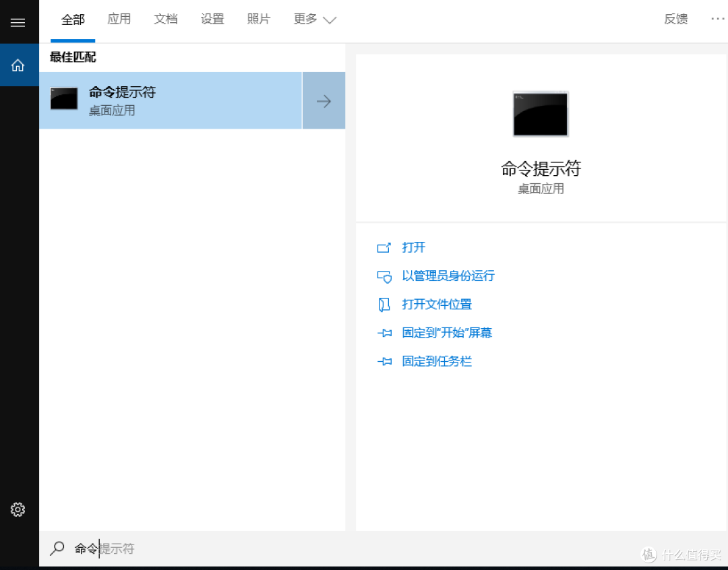Switch to the 文档 tab
Viewport: 728px width, 570px height.
(x=166, y=19)
